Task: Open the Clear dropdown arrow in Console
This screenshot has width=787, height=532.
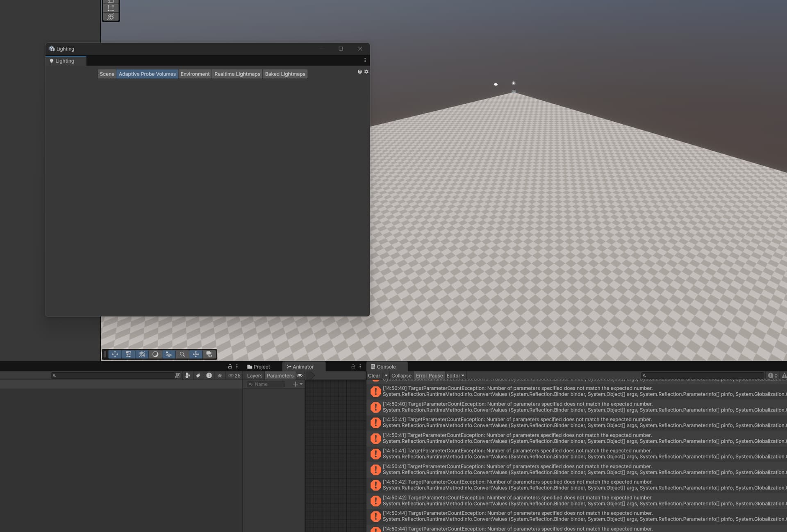Action: (x=386, y=375)
